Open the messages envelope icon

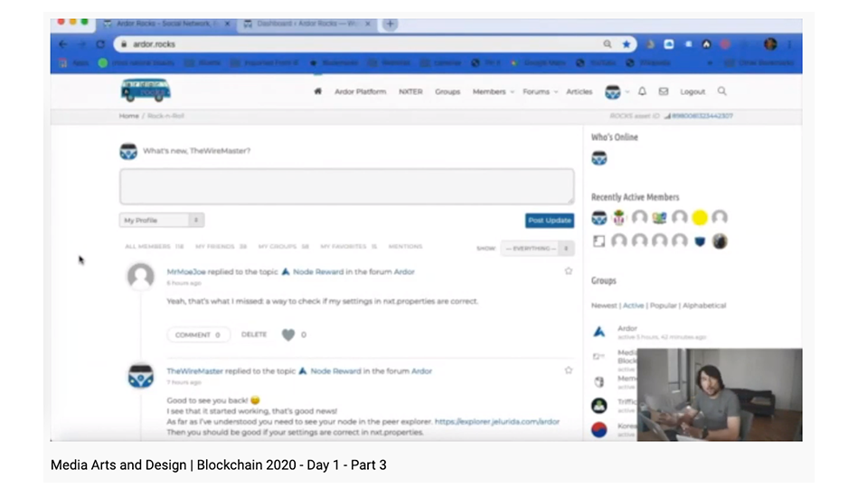click(663, 91)
